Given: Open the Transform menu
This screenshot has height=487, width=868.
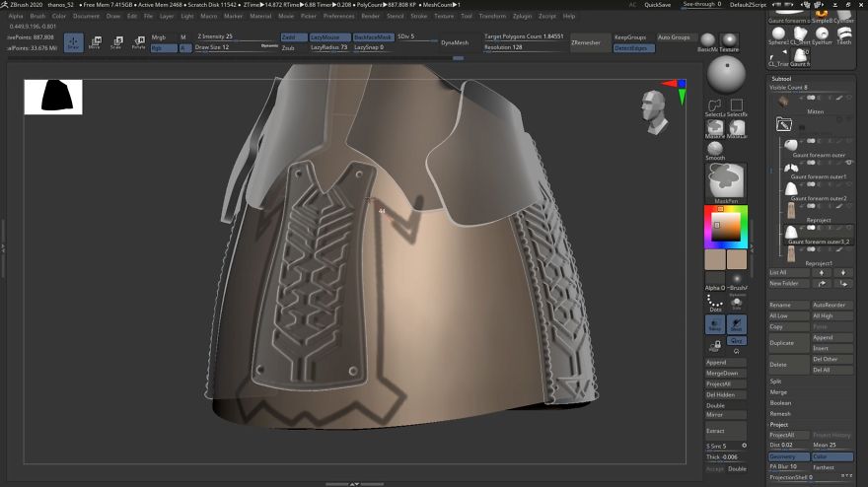Looking at the screenshot, I should (x=492, y=16).
